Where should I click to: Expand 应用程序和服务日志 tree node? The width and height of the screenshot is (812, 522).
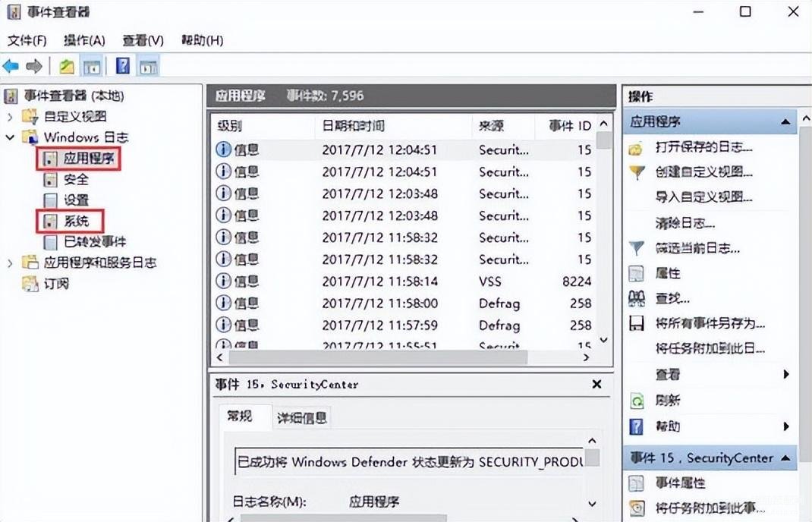point(10,263)
